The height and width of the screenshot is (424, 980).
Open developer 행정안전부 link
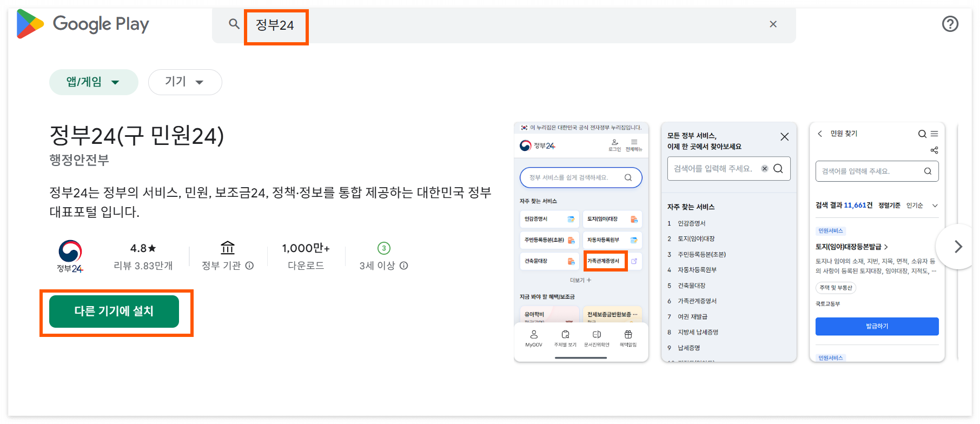80,160
